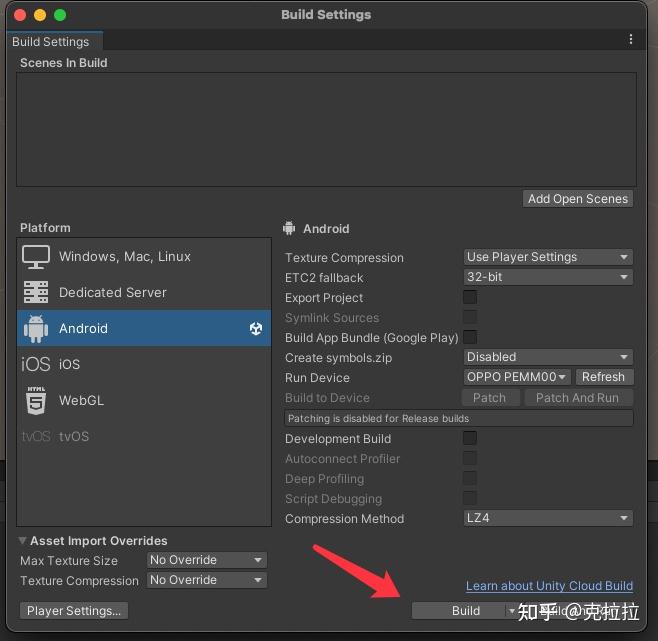The height and width of the screenshot is (641, 658).
Task: Open Player Settings
Action: tap(74, 611)
